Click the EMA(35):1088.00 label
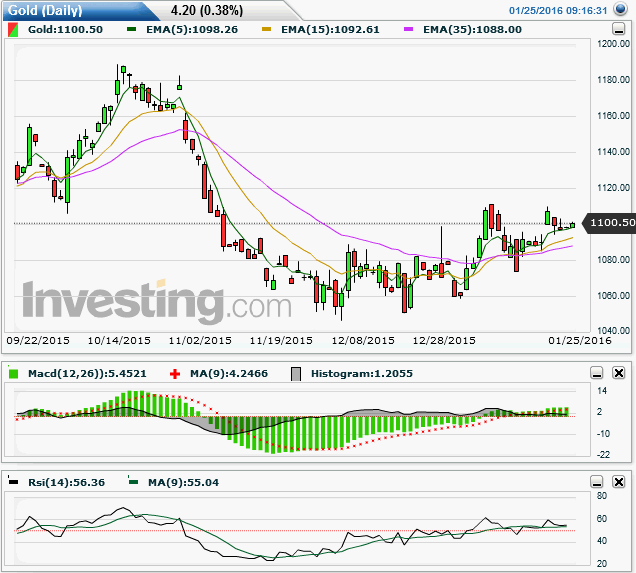This screenshot has width=636, height=573. pyautogui.click(x=472, y=30)
